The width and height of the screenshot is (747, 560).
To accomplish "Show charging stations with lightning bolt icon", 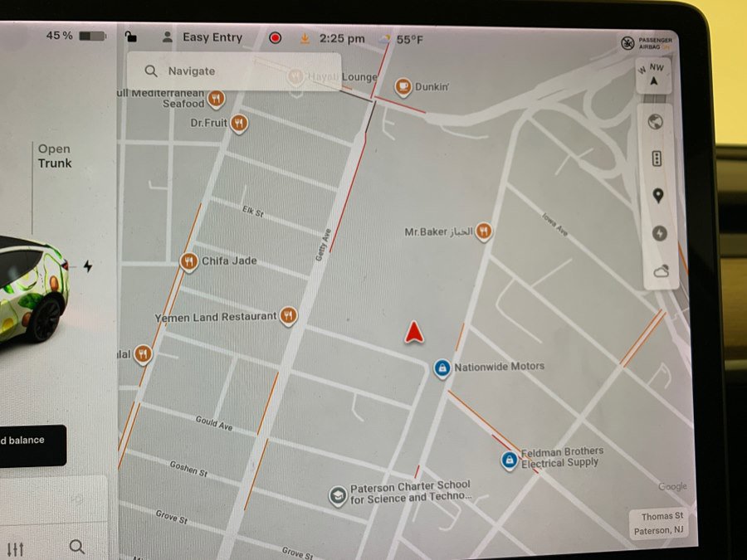I will (x=659, y=233).
